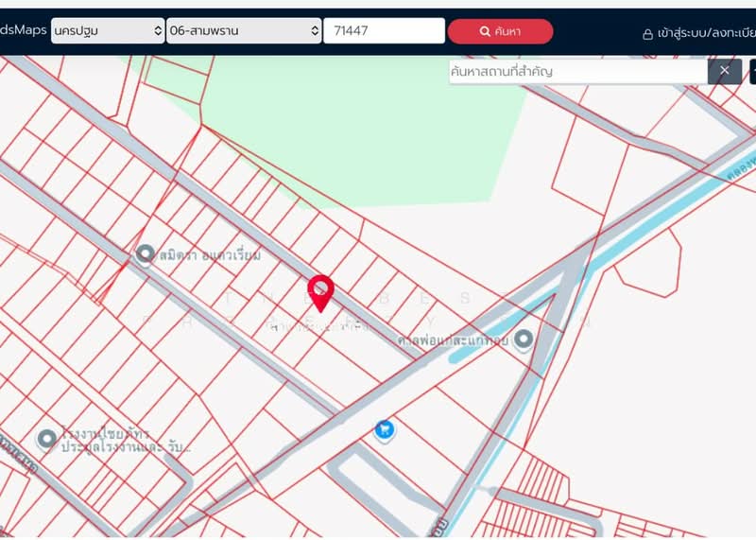
Task: Click the ศาลพ่อแกละแกทอย text label
Action: tap(454, 339)
